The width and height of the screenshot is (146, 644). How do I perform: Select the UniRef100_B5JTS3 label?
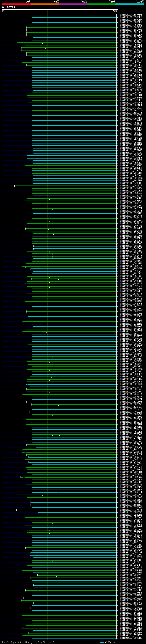131,595
